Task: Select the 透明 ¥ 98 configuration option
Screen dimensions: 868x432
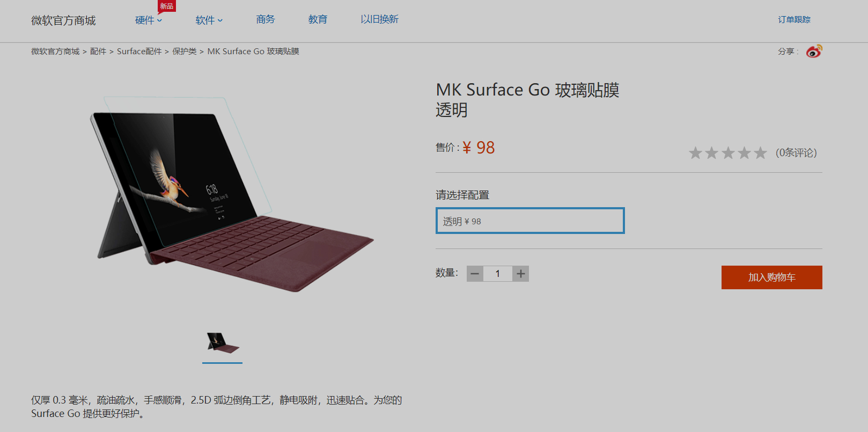Action: pos(530,221)
